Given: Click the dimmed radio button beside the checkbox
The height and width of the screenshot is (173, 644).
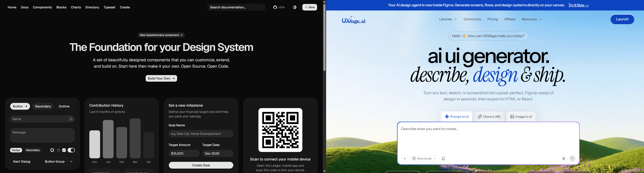Looking at the screenshot, I should [x=59, y=150].
